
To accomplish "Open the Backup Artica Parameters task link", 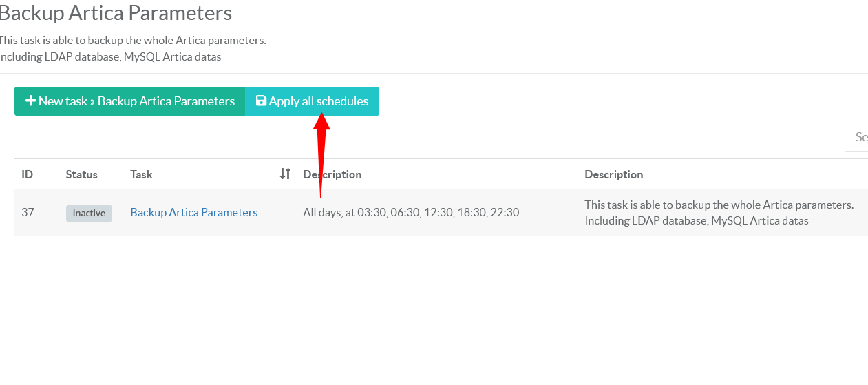I will [x=193, y=213].
